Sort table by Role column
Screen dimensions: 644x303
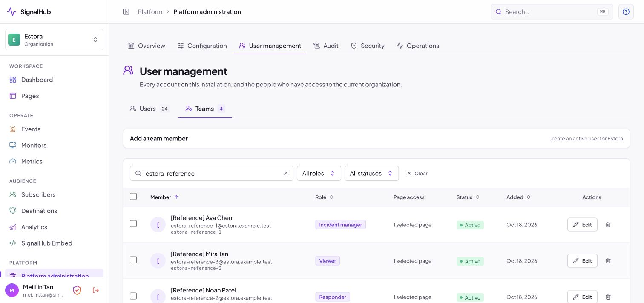tap(325, 197)
